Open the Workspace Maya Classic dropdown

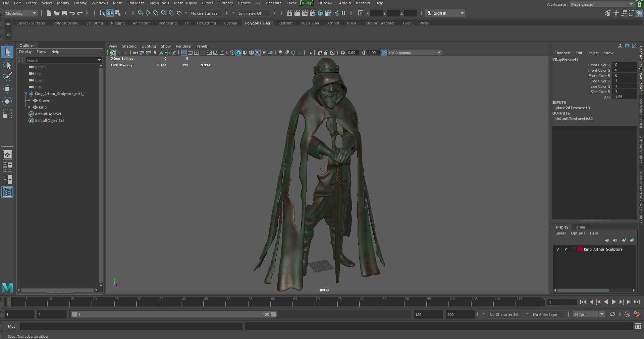click(602, 4)
